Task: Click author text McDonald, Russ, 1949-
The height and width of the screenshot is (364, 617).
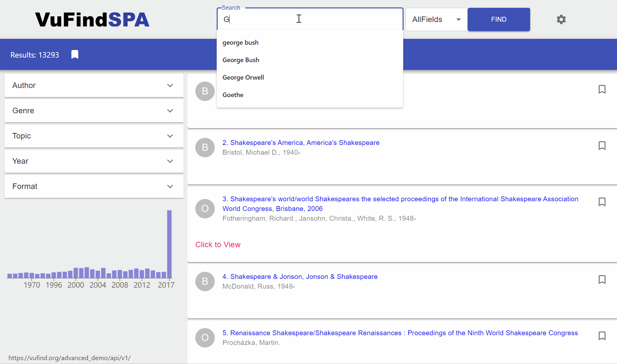Action: tap(259, 286)
